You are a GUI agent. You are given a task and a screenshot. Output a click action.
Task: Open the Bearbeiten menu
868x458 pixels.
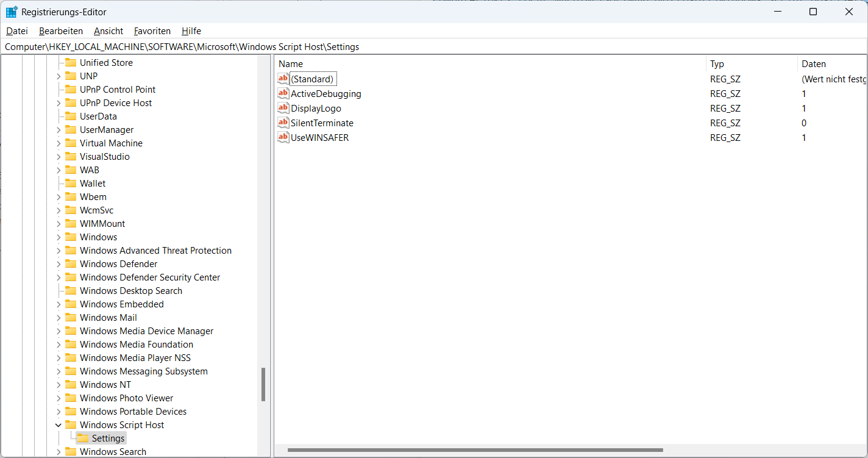tap(61, 31)
